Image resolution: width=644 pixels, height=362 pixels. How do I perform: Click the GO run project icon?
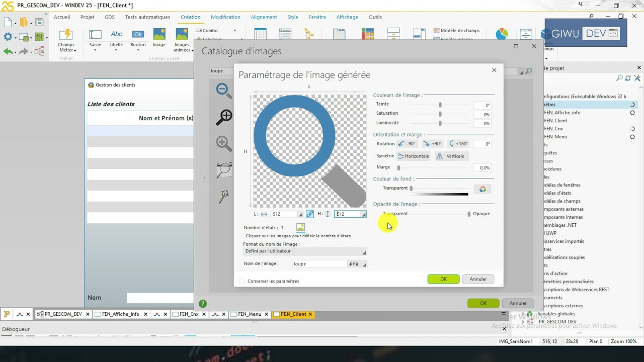click(x=39, y=37)
